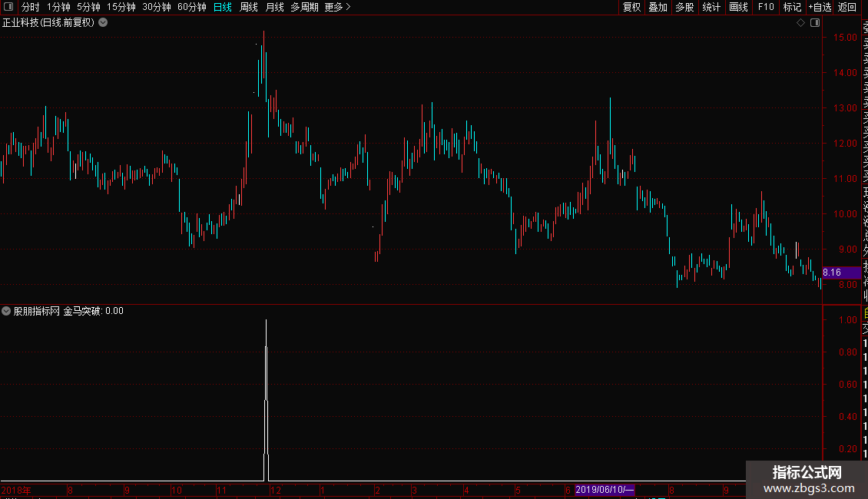
Task: Open the 多周期 multi-period view
Action: click(x=304, y=7)
